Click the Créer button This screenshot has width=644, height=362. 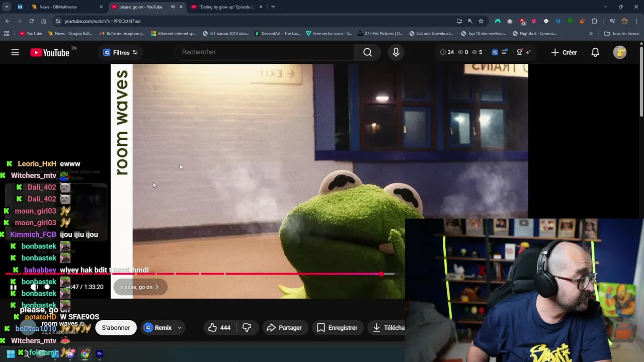564,52
